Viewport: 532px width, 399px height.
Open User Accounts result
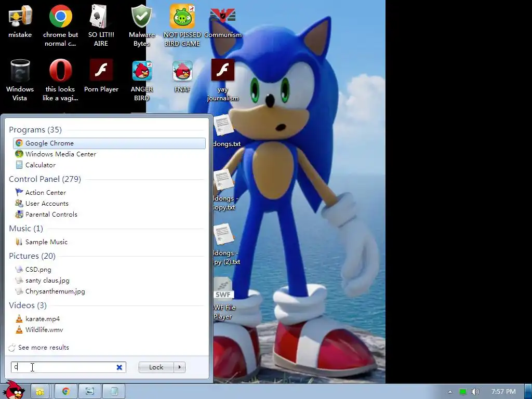click(109, 204)
